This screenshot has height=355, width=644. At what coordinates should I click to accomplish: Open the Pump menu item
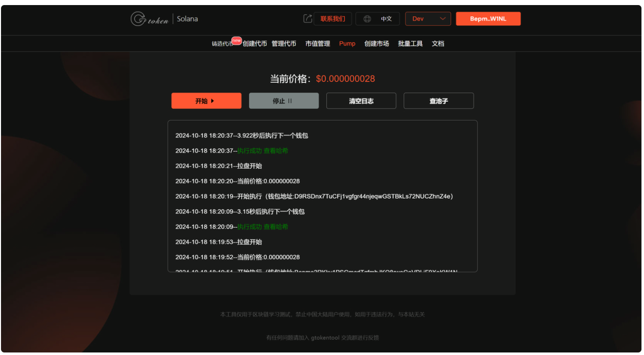[347, 43]
